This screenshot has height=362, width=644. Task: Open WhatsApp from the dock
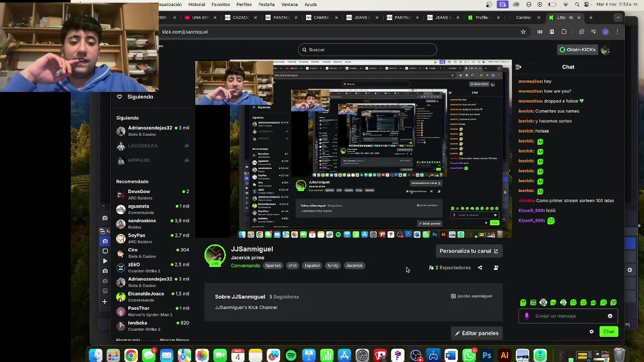click(469, 355)
